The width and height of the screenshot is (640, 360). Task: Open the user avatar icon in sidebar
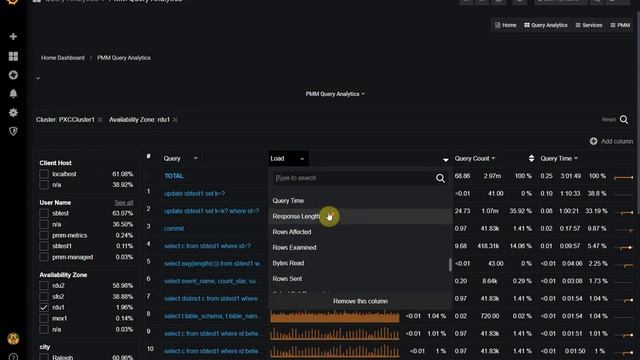click(13, 338)
